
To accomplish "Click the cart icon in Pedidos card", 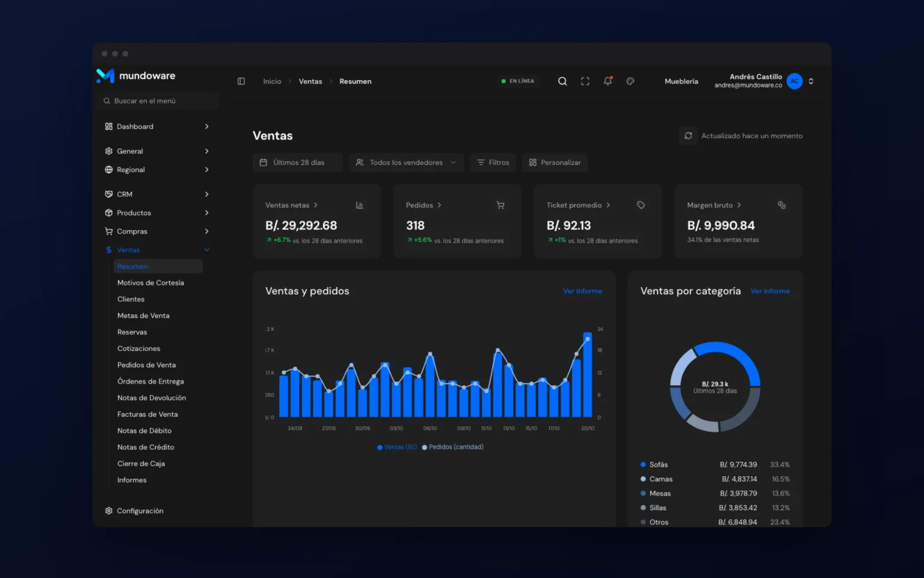I will pos(500,205).
